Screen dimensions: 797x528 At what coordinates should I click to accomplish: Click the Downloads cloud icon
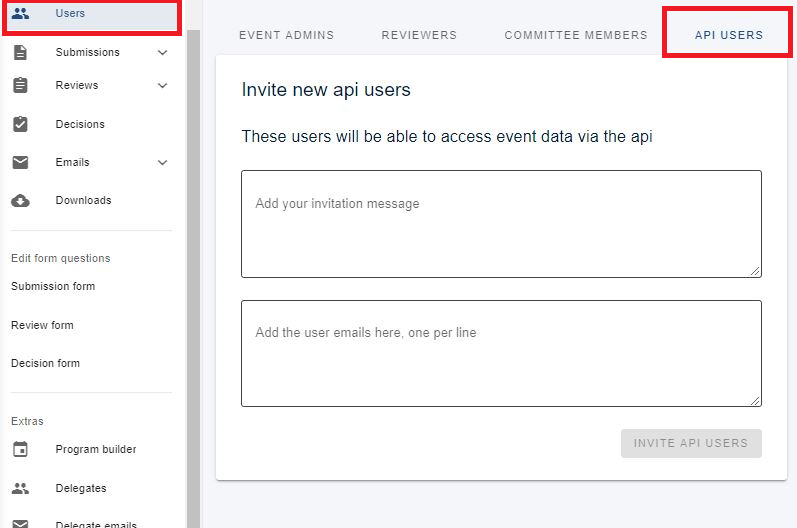coord(20,201)
